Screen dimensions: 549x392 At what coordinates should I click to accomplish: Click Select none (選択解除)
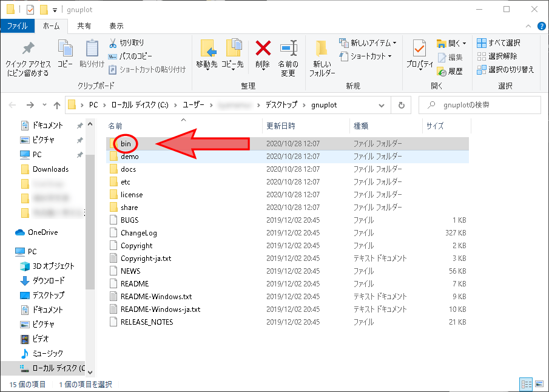[497, 56]
